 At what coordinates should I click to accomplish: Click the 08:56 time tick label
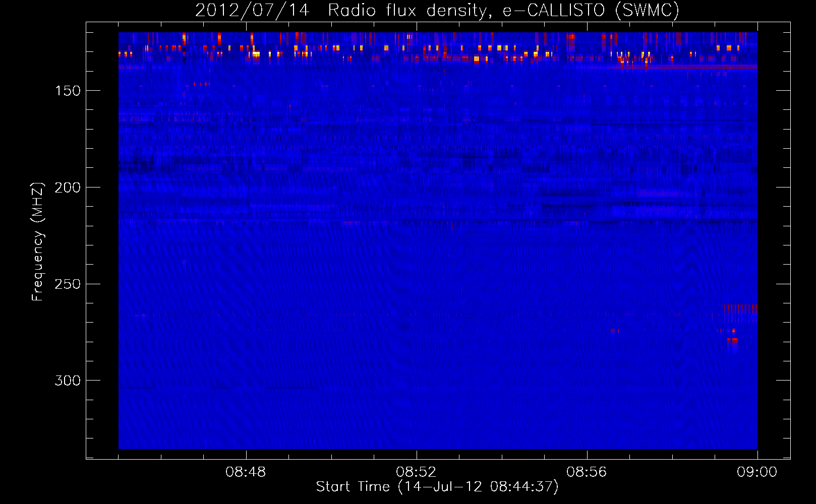tap(587, 472)
